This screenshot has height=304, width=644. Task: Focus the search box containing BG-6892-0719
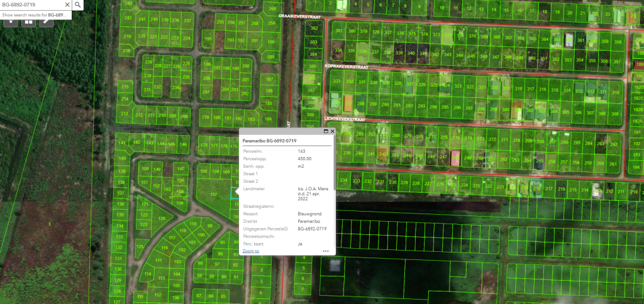pos(31,5)
